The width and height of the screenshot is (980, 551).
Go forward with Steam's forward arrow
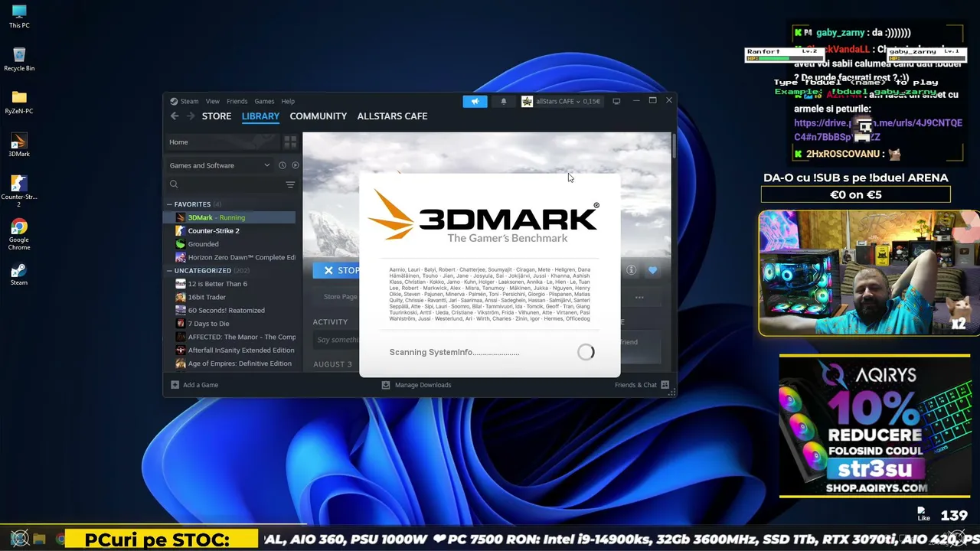click(190, 116)
